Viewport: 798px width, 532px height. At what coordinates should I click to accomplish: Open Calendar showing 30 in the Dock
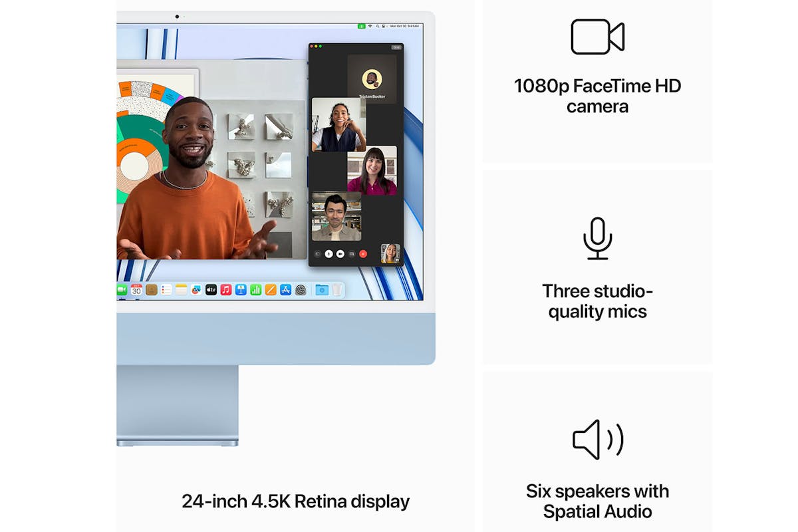[x=136, y=290]
